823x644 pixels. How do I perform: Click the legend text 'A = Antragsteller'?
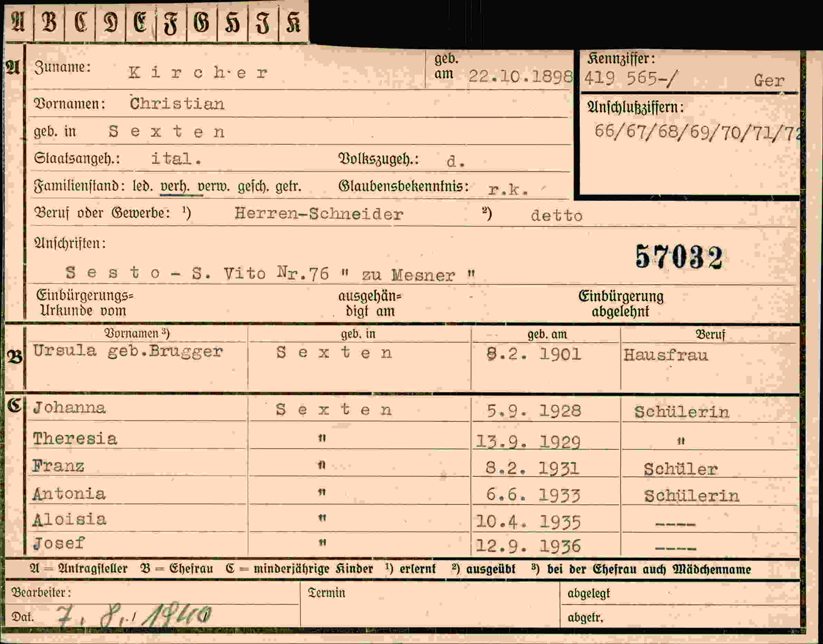pyautogui.click(x=78, y=569)
